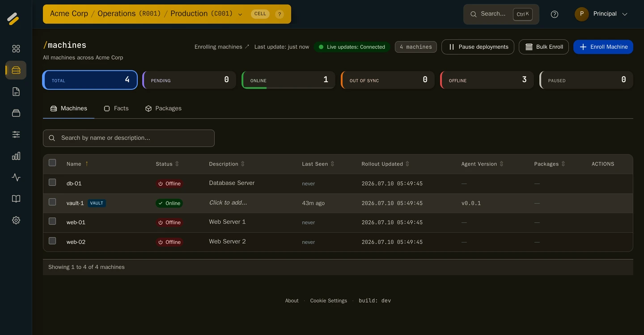Filter by the Offline machines card

[x=487, y=80]
